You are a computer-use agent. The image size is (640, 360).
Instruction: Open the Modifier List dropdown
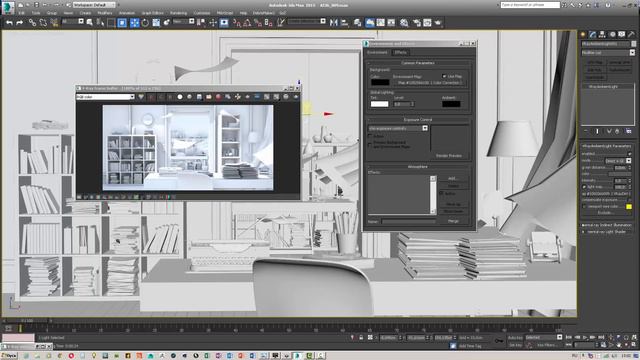[608, 53]
